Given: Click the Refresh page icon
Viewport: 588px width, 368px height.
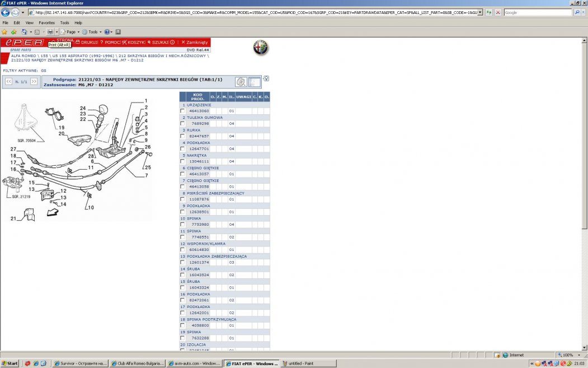Looking at the screenshot, I should pos(490,12).
